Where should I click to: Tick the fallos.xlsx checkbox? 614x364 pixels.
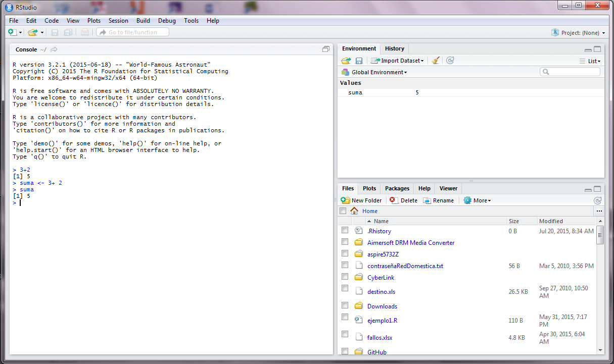coord(345,334)
